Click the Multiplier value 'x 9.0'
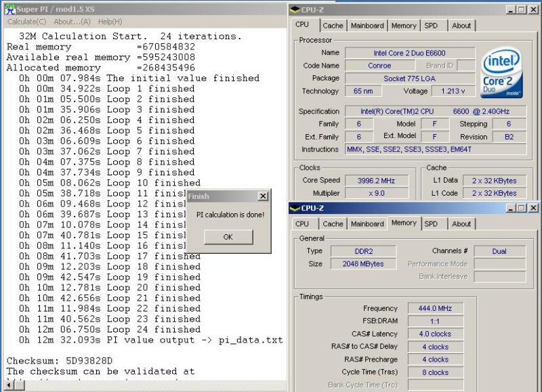The width and height of the screenshot is (542, 392). (x=377, y=193)
